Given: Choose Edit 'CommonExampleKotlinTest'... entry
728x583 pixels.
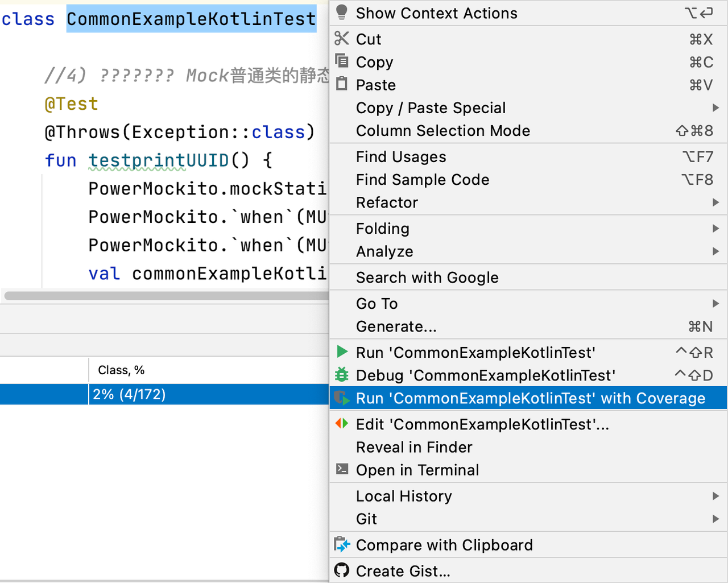Looking at the screenshot, I should pyautogui.click(x=528, y=424).
